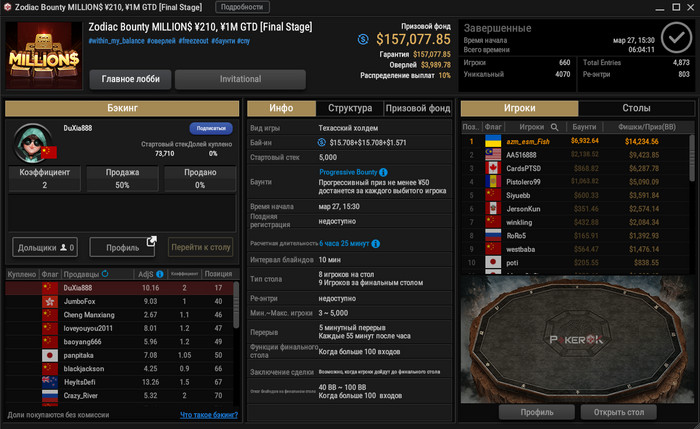Click the AdjS column info icon
Viewport: 700px width, 429px height.
pos(159,274)
